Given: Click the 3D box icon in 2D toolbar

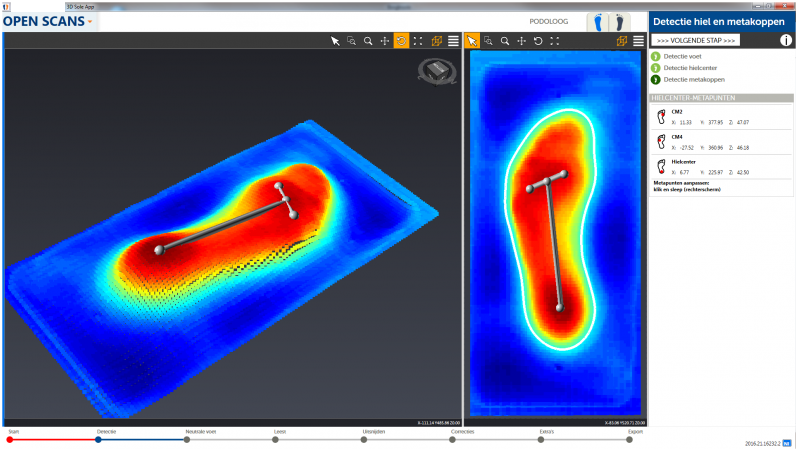Looking at the screenshot, I should click(x=622, y=41).
